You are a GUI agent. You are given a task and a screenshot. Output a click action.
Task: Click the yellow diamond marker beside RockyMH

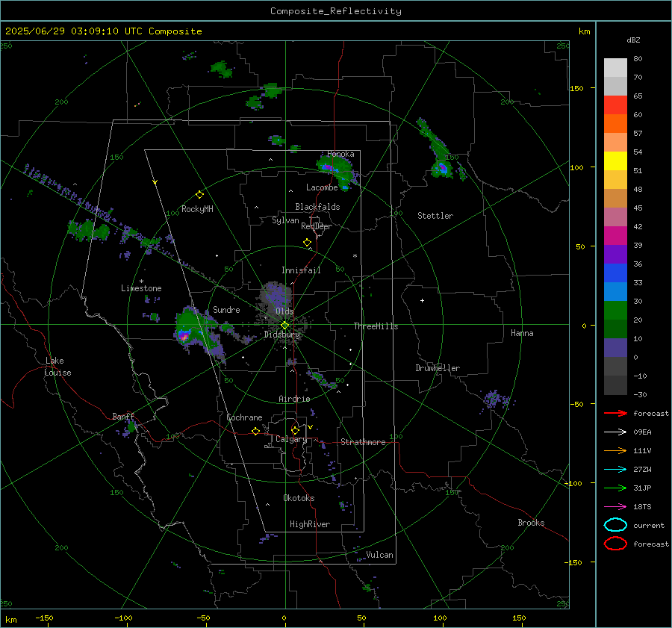click(x=199, y=195)
